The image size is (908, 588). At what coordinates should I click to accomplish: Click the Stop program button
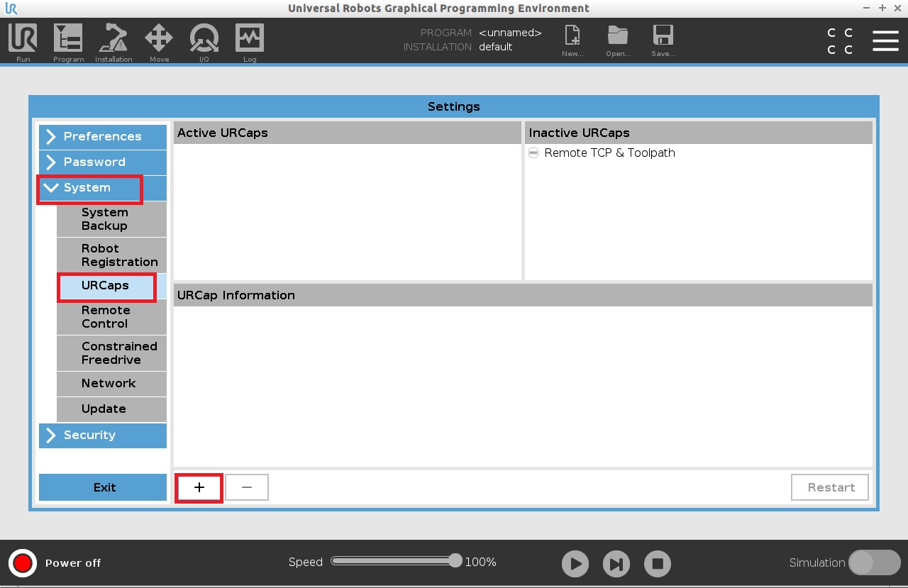pyautogui.click(x=658, y=564)
